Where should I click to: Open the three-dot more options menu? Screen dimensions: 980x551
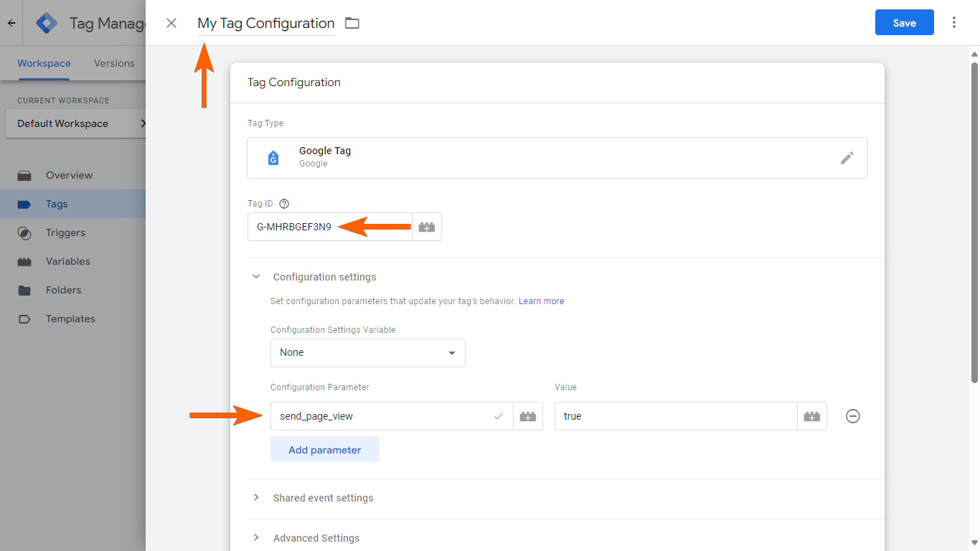(x=954, y=23)
